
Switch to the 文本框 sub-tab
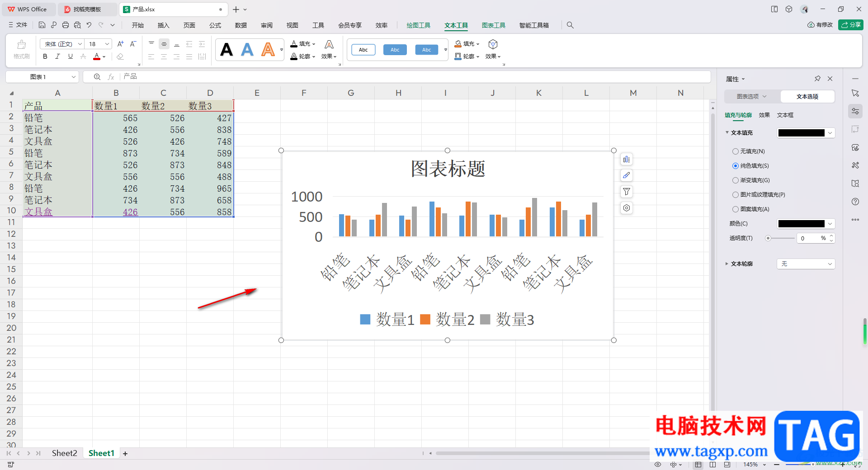point(785,115)
